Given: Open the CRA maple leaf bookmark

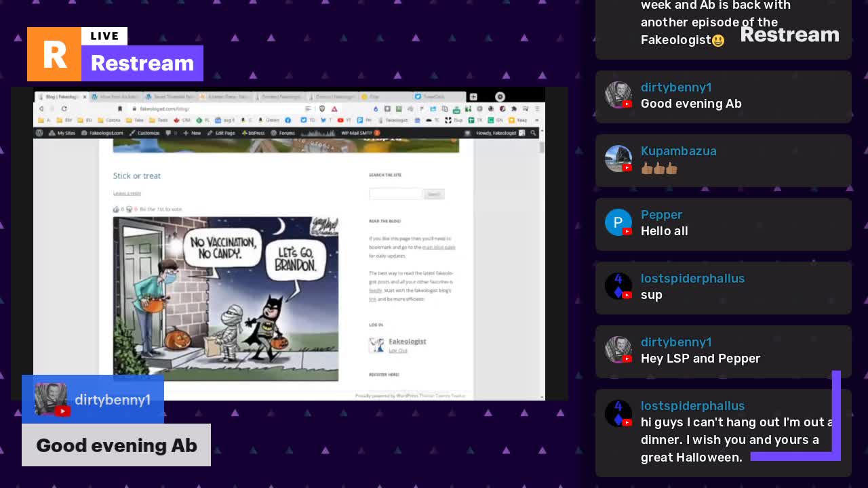Looking at the screenshot, I should point(182,120).
